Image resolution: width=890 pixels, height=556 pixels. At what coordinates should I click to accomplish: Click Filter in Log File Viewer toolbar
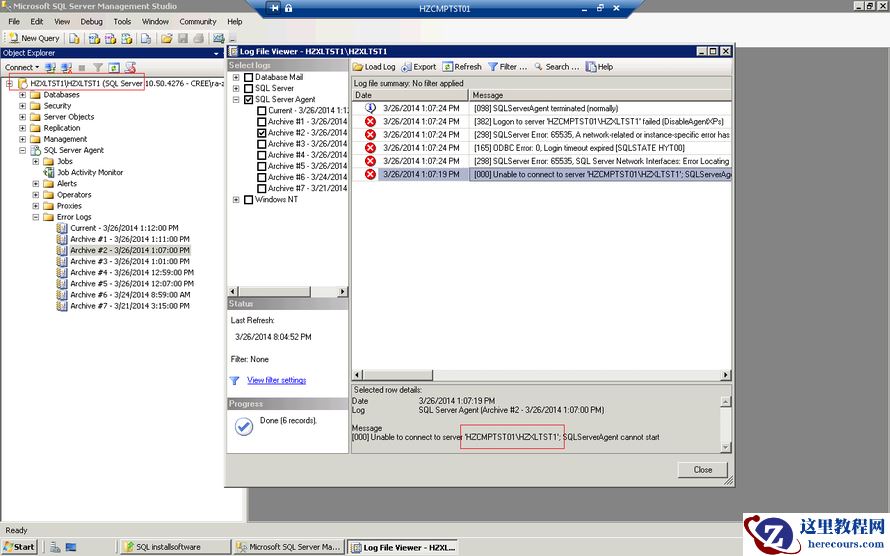click(508, 67)
